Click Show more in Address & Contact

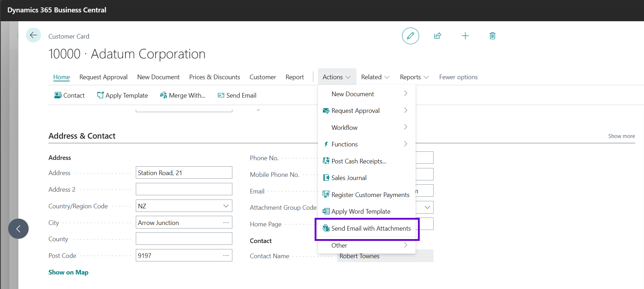click(621, 136)
